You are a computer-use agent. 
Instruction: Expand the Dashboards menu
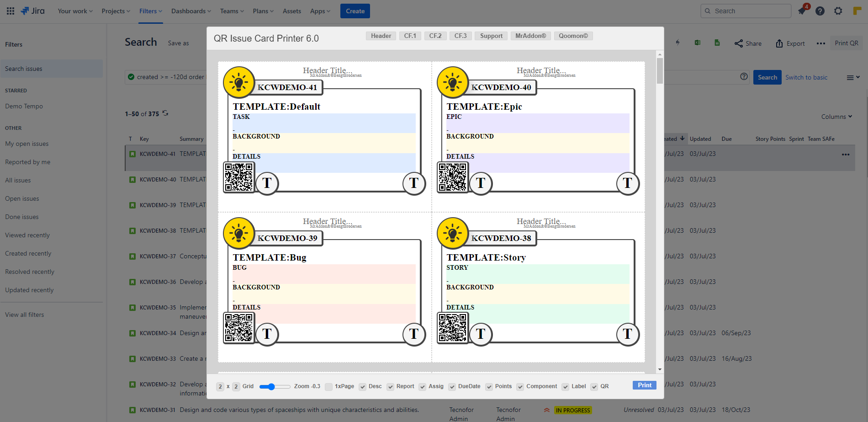tap(191, 11)
